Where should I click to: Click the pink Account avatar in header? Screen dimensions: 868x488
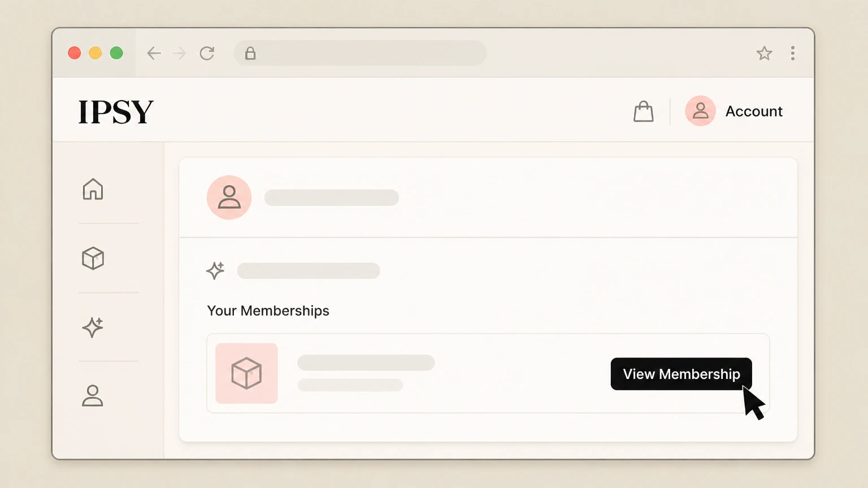(x=700, y=111)
